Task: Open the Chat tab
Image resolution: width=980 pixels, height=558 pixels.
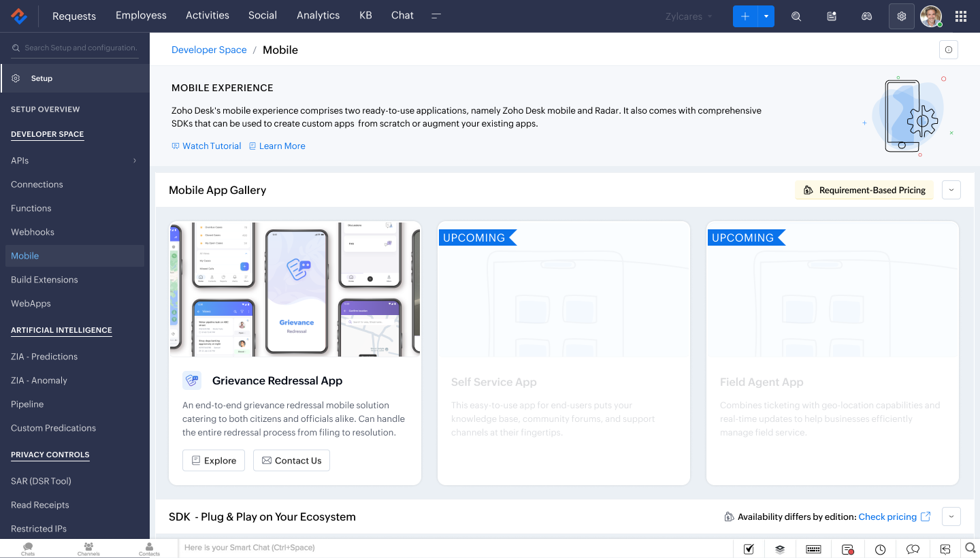Action: tap(402, 15)
